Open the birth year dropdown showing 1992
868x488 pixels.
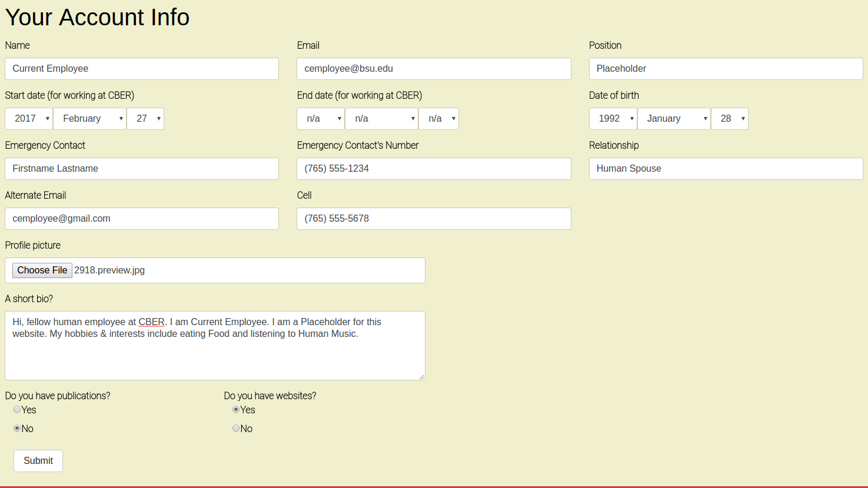(x=613, y=119)
